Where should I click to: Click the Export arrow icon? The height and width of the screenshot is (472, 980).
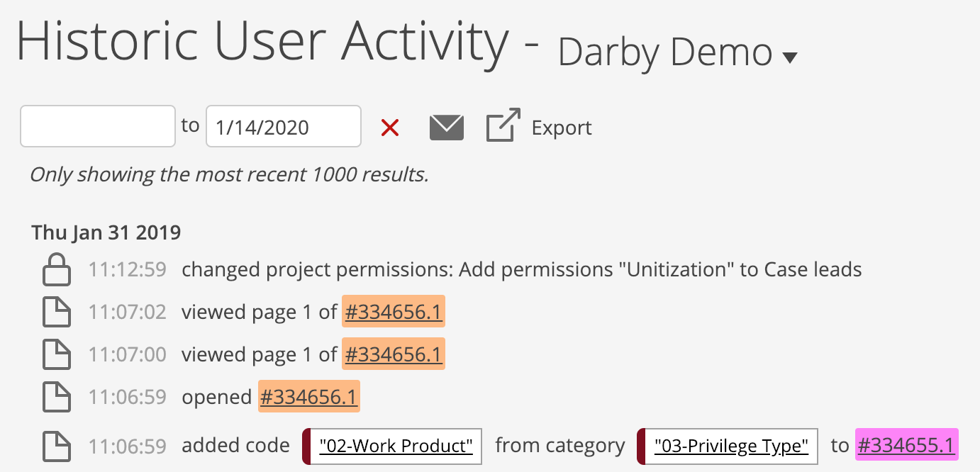pyautogui.click(x=503, y=125)
